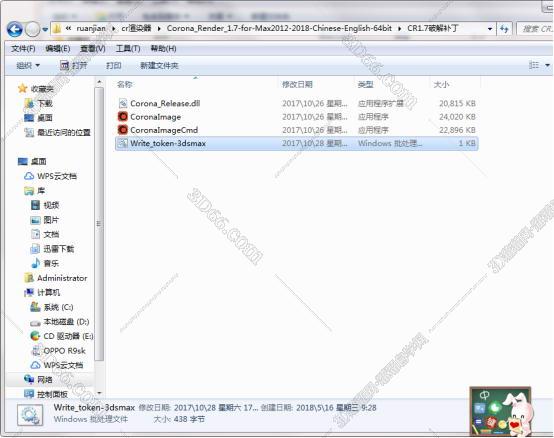Open the address bar history dropdown
The width and height of the screenshot is (554, 438).
490,29
